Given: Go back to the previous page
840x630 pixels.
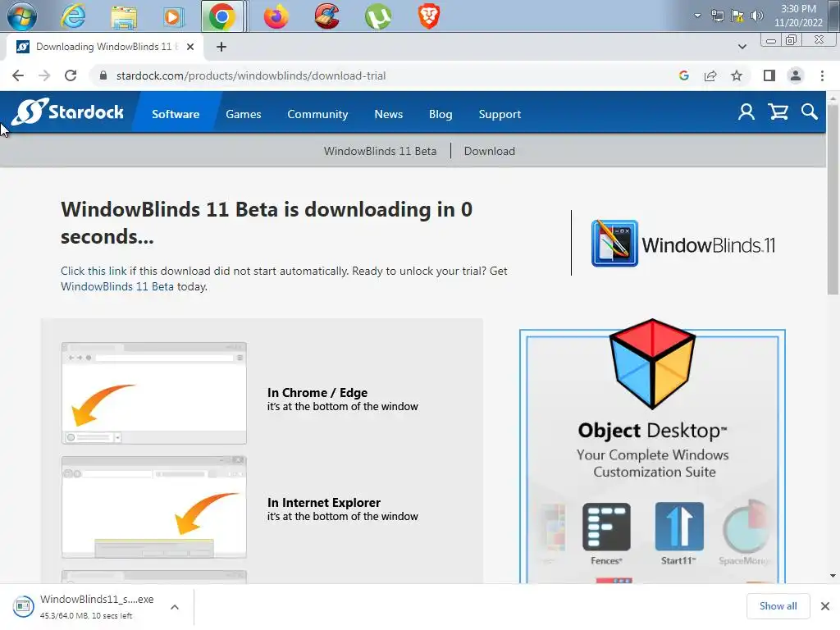Looking at the screenshot, I should [x=18, y=75].
